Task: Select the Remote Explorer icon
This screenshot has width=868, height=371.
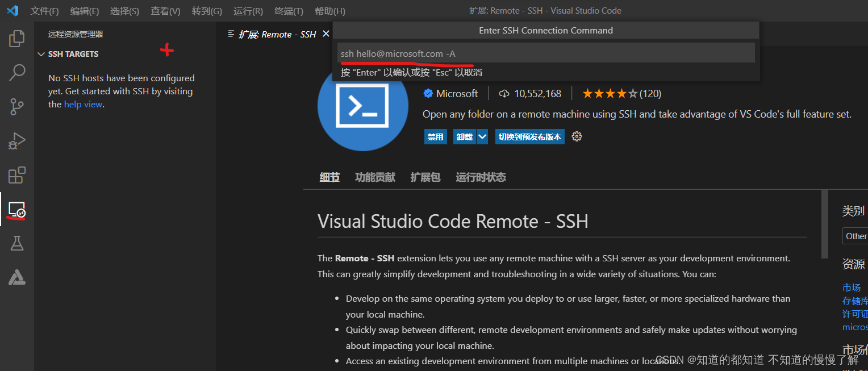Action: tap(16, 210)
